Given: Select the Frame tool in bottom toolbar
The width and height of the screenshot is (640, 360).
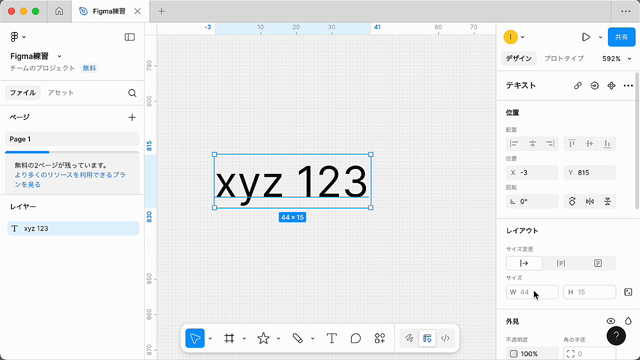Looking at the screenshot, I should 229,338.
